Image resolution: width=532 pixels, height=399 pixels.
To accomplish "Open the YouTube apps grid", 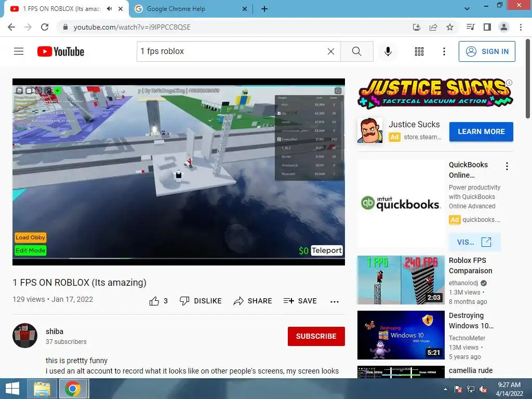I will pos(419,51).
